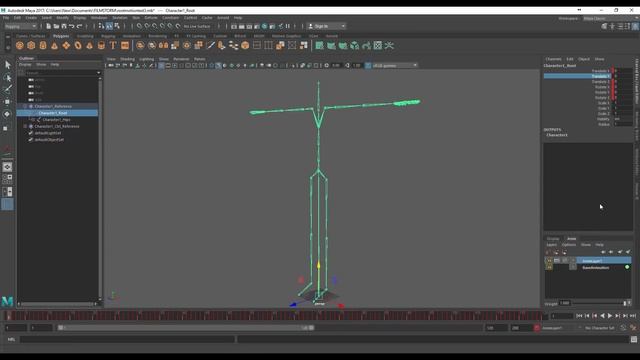This screenshot has width=640, height=360.
Task: Toggle visibility of defaultLightSet
Action: 31,133
